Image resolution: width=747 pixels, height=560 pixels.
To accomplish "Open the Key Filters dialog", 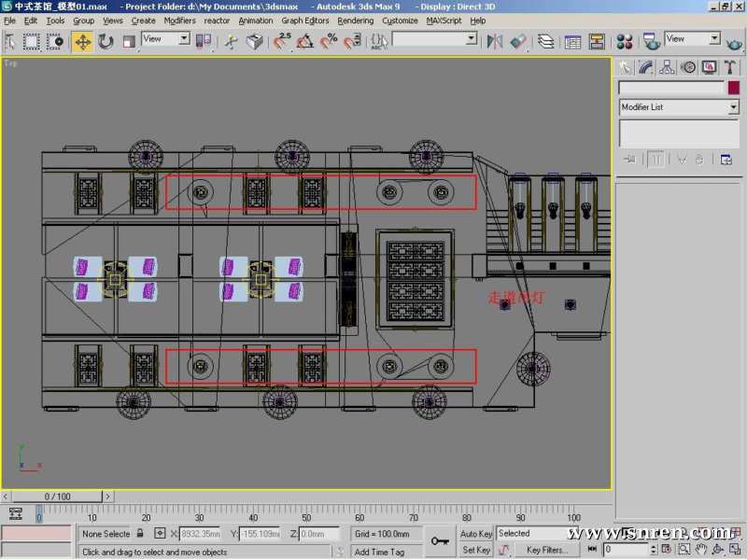I will (x=547, y=550).
